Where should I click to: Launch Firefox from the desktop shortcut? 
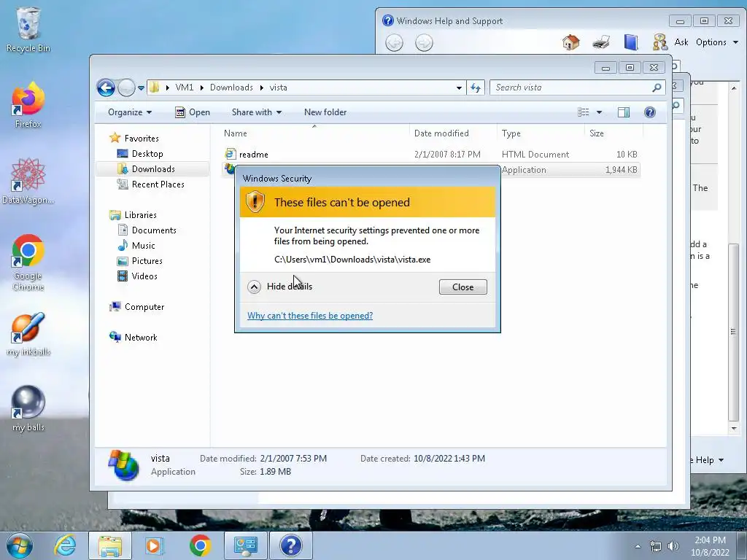[x=28, y=105]
